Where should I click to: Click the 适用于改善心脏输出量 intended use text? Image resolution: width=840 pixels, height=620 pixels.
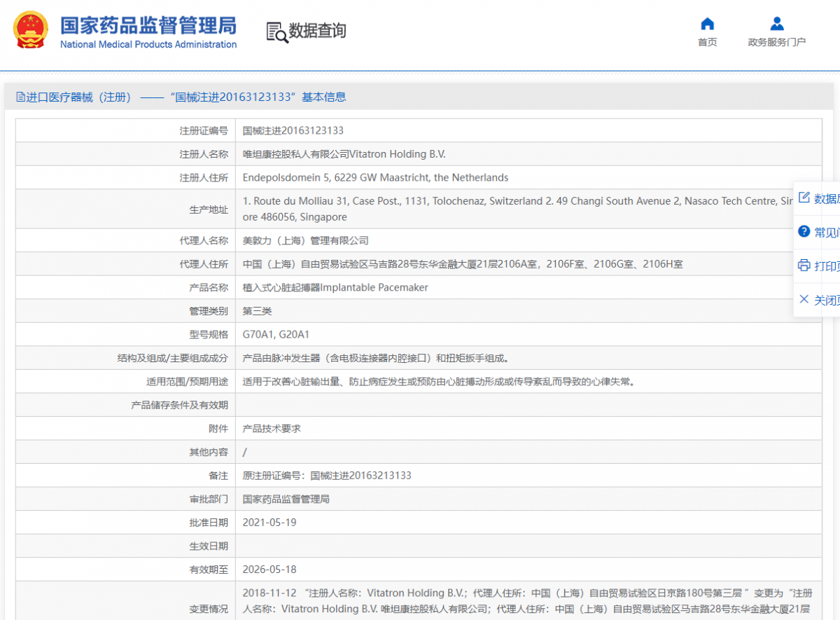[439, 382]
